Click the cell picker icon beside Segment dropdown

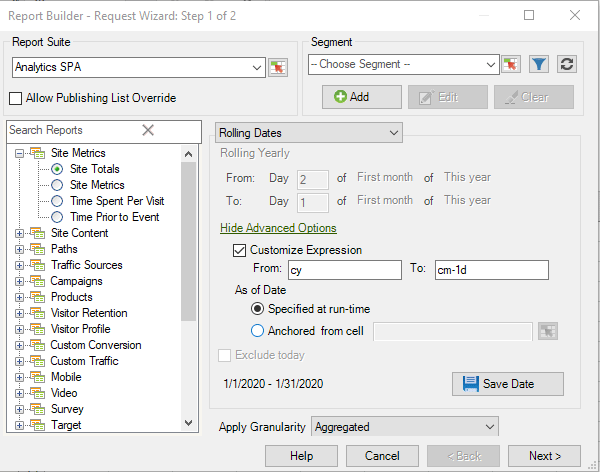pos(511,64)
